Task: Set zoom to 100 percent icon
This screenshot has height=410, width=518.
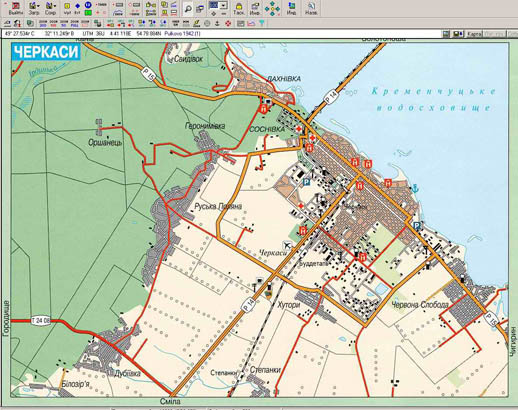Action: click(x=53, y=23)
